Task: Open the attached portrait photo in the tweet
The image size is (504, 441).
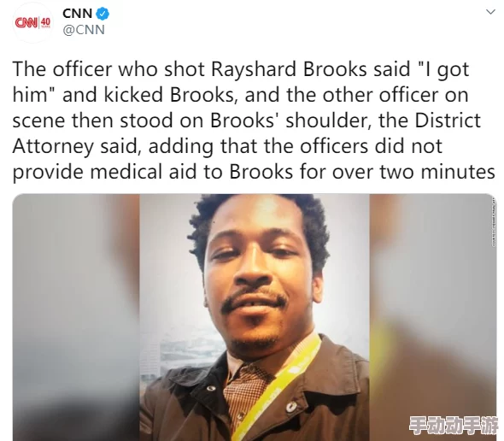Action: (255, 317)
